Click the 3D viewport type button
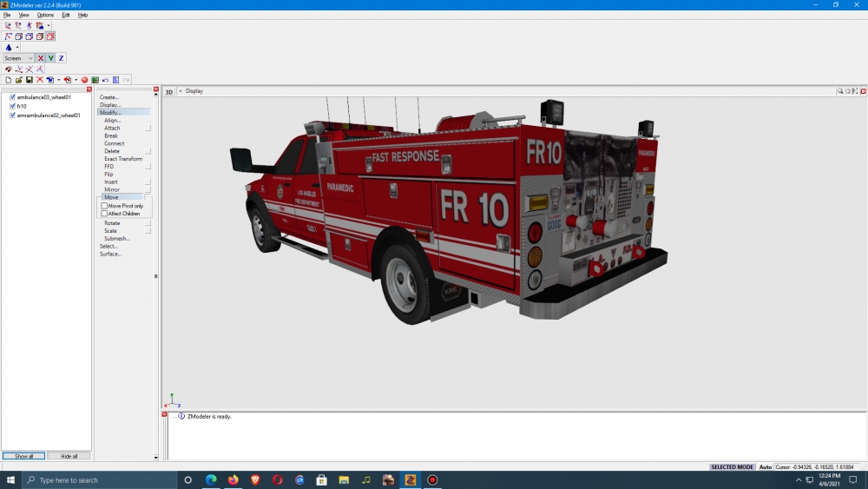This screenshot has height=489, width=868. [x=169, y=91]
